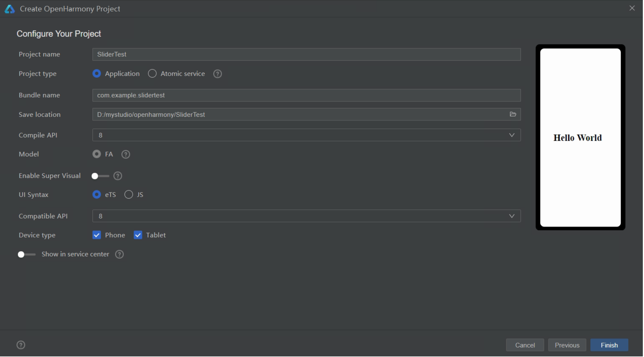
Task: Click the help icon next to Enable Super Visual
Action: (x=117, y=175)
